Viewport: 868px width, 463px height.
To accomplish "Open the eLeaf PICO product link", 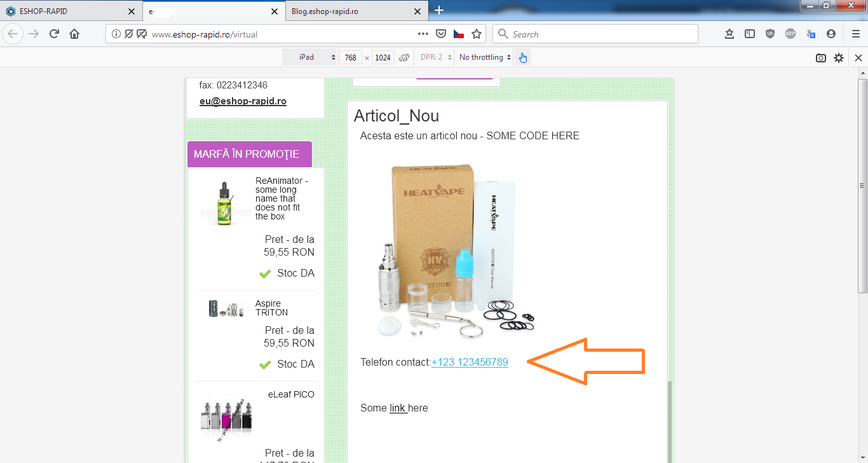I will (291, 394).
